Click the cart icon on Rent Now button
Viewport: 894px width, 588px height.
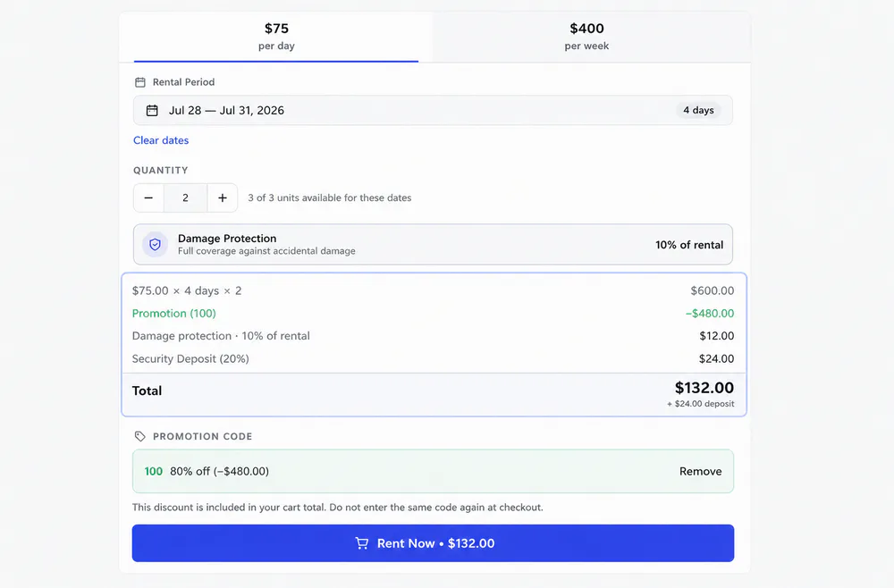point(362,543)
